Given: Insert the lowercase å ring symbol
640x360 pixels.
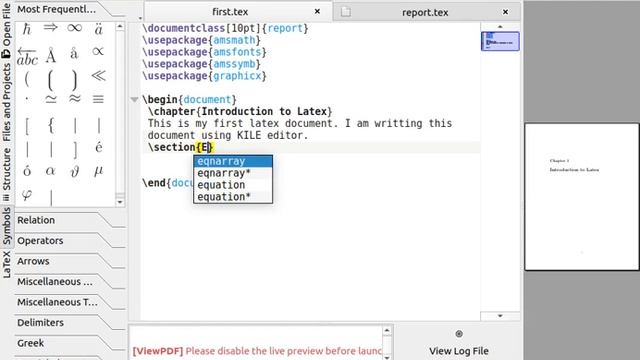Looking at the screenshot, I should click(74, 53).
